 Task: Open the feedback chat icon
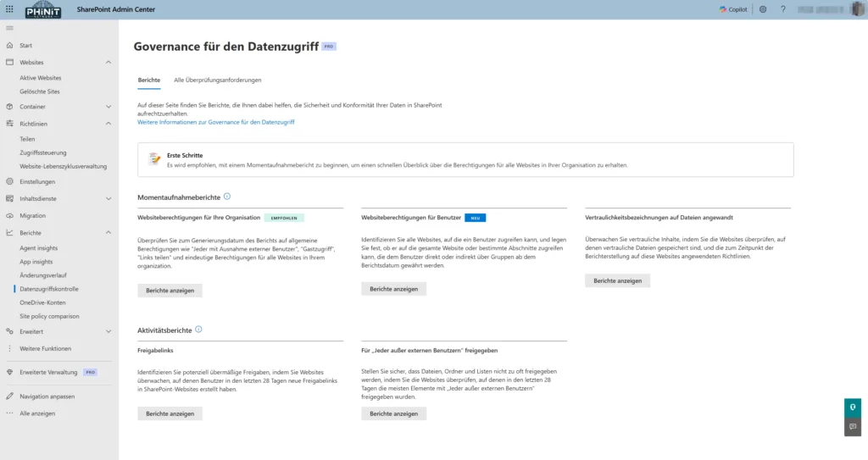(x=853, y=426)
